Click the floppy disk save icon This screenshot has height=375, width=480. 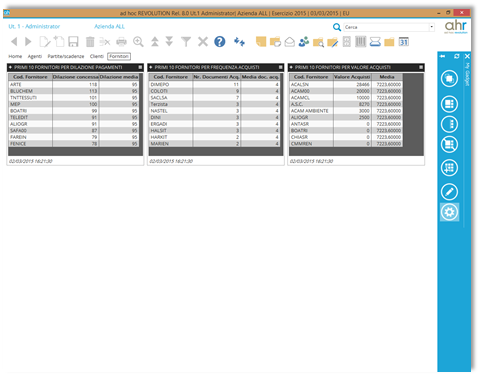73,42
